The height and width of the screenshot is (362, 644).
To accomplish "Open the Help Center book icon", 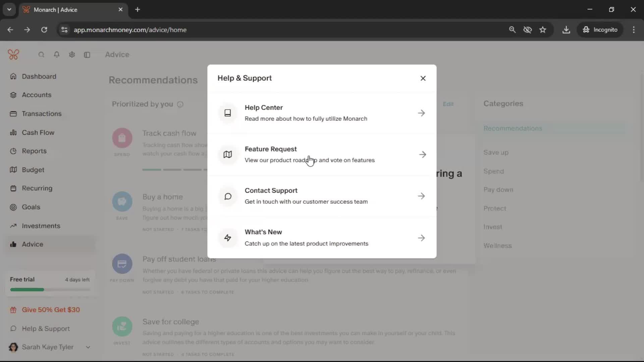I will click(228, 113).
